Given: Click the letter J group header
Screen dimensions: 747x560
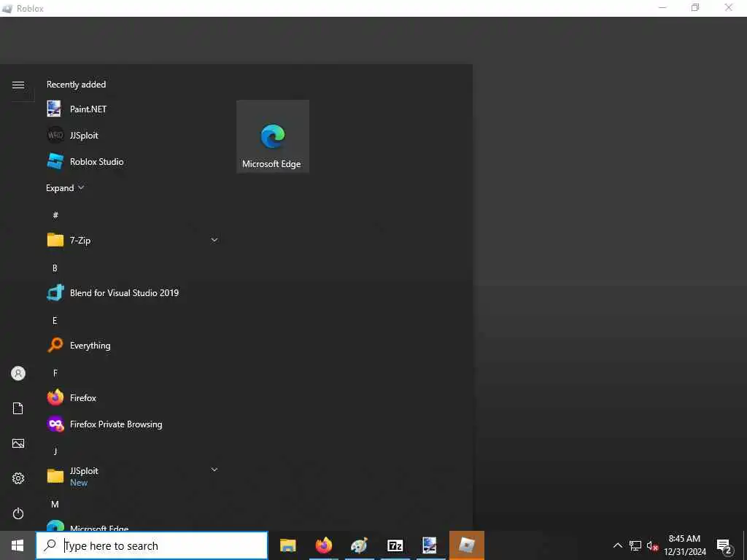Looking at the screenshot, I should click(55, 451).
